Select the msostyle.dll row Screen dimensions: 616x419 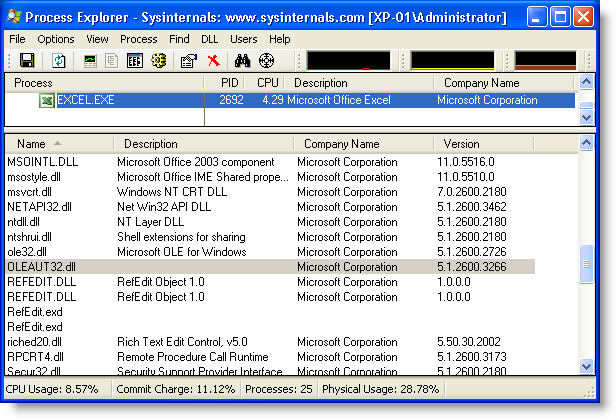(x=270, y=177)
